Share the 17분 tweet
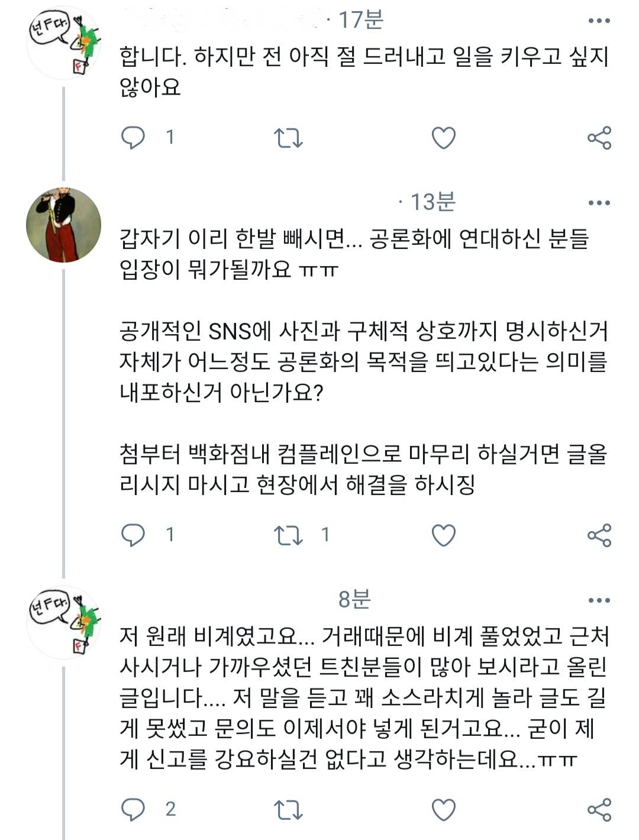Screen dimensions: 639x840 (599, 138)
